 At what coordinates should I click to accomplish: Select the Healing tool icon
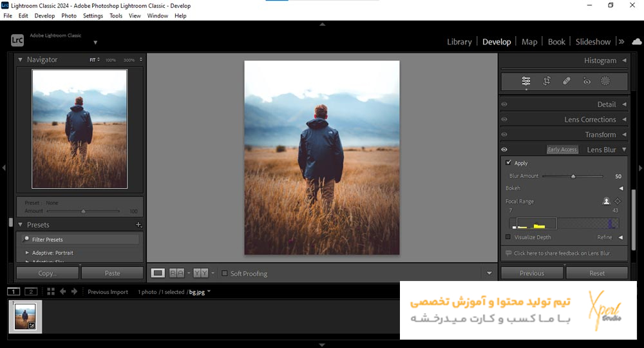tap(566, 81)
